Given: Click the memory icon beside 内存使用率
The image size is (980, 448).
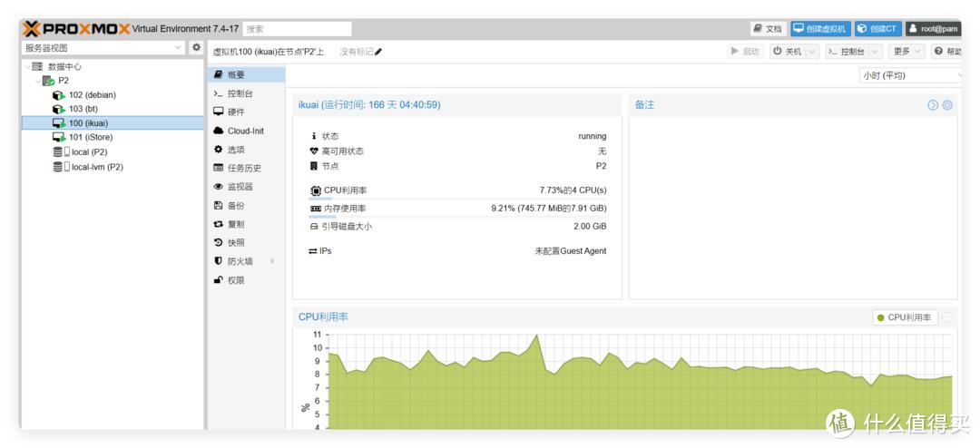Looking at the screenshot, I should click(x=315, y=208).
